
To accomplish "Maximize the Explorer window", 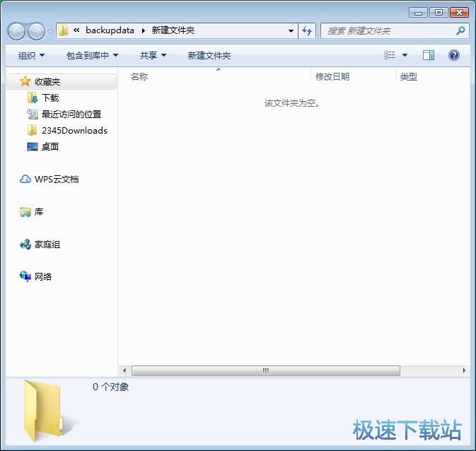I will (439, 13).
